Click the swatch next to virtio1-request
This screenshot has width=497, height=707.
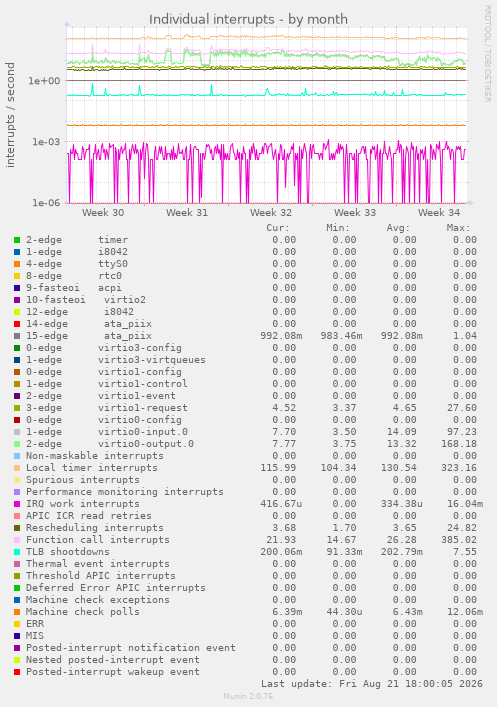pyautogui.click(x=17, y=408)
